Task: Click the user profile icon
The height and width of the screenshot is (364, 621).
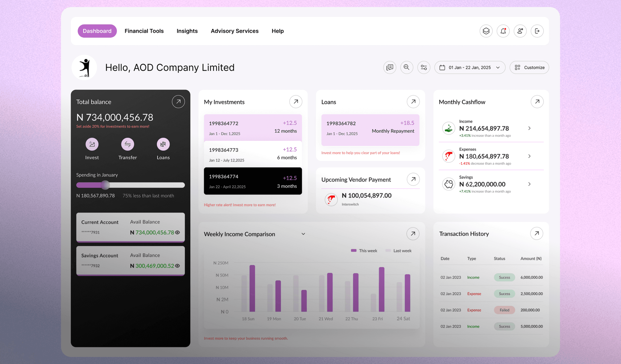Action: coord(520,31)
